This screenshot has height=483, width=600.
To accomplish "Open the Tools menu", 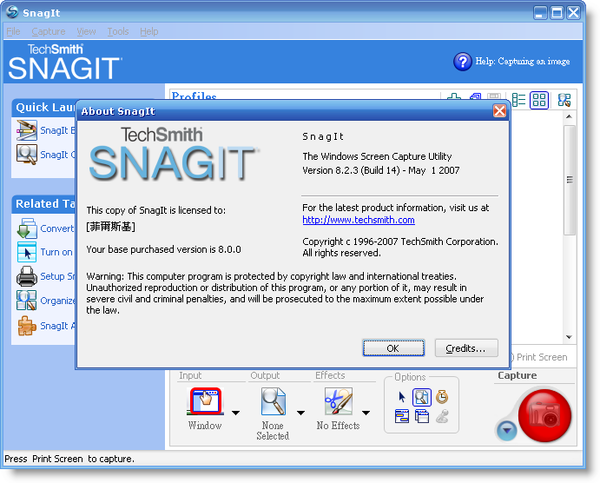I will pos(118,32).
